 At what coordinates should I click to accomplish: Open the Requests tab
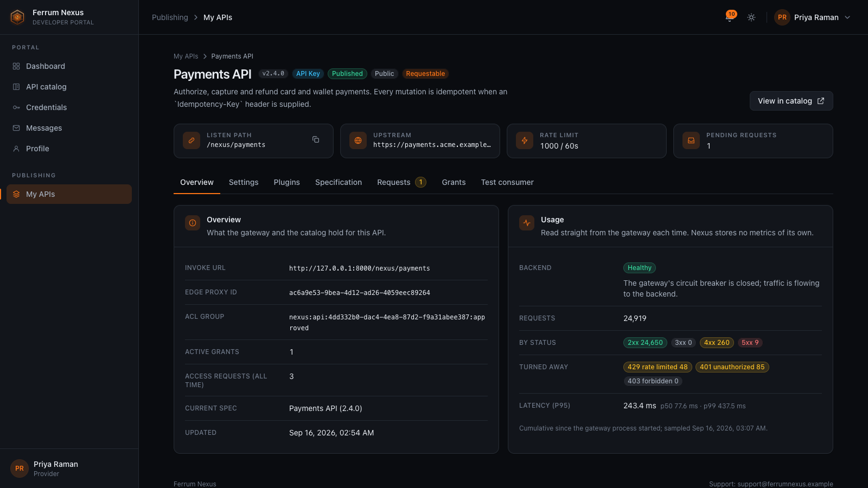coord(401,182)
